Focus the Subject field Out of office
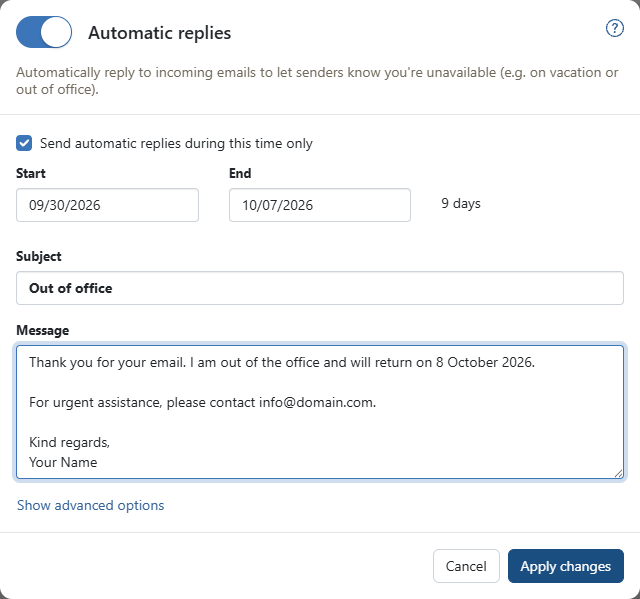This screenshot has height=599, width=640. tap(320, 288)
